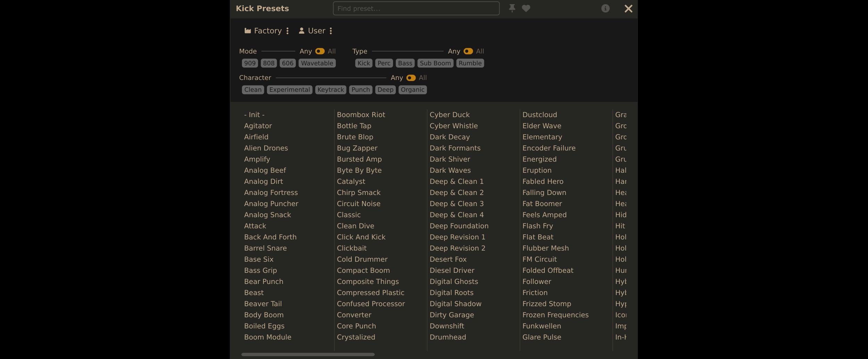
Task: Click the Find preset search field
Action: point(416,8)
